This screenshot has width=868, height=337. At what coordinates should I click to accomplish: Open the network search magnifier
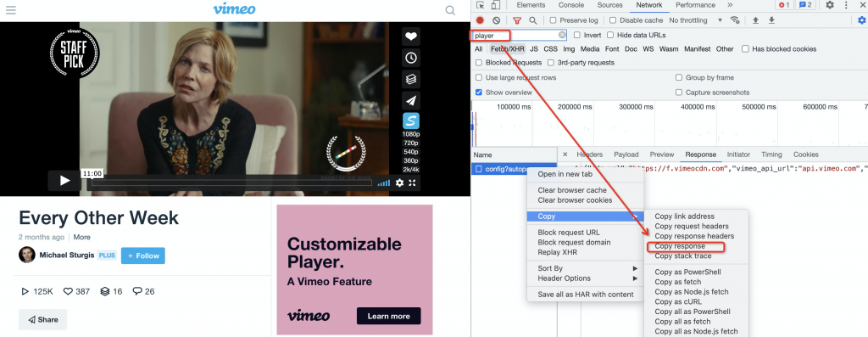click(532, 20)
